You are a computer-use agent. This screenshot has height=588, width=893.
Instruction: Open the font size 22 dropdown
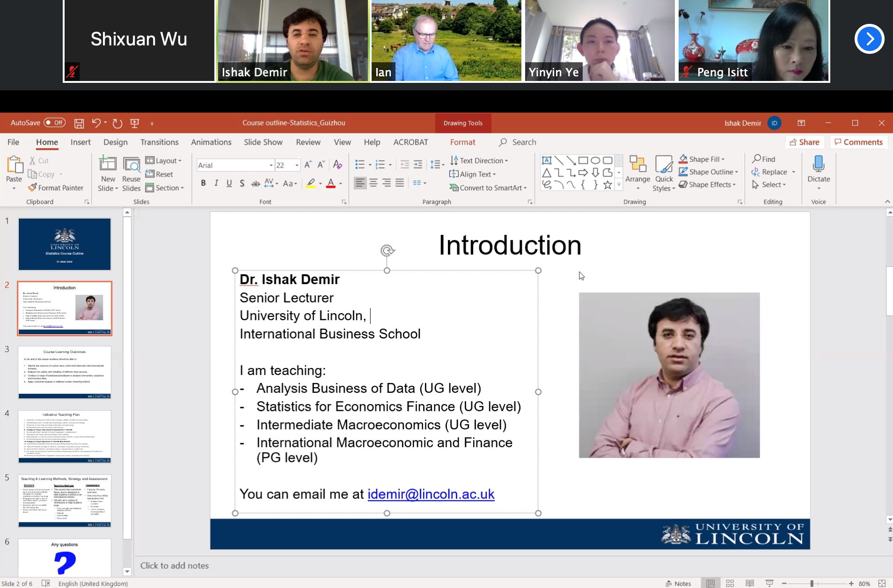pos(297,165)
